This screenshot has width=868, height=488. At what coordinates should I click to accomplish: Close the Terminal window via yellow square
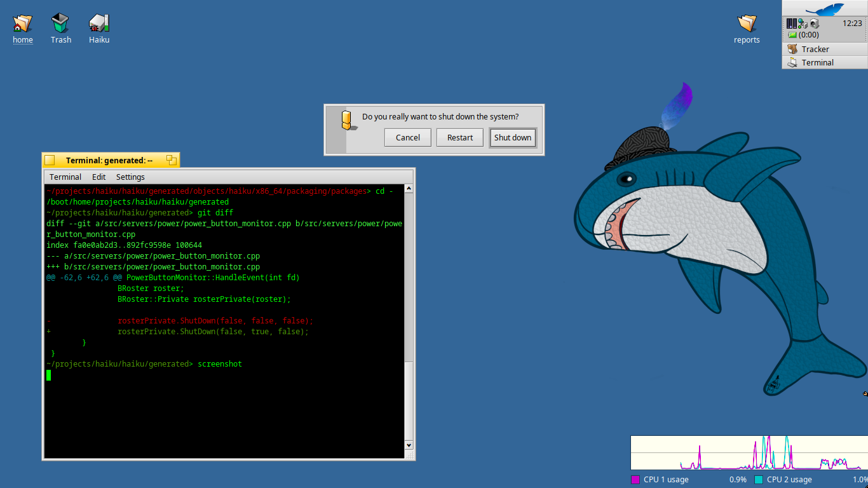tap(50, 160)
